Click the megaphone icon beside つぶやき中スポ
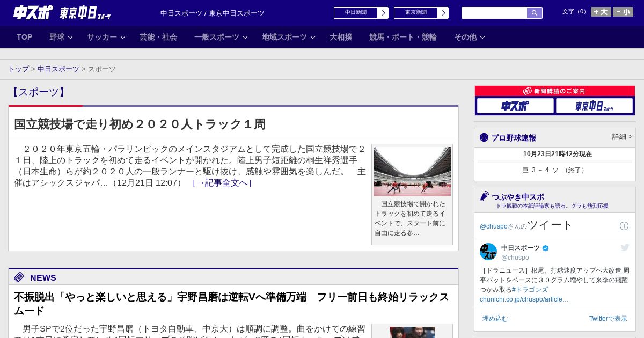The width and height of the screenshot is (644, 338). tap(484, 196)
